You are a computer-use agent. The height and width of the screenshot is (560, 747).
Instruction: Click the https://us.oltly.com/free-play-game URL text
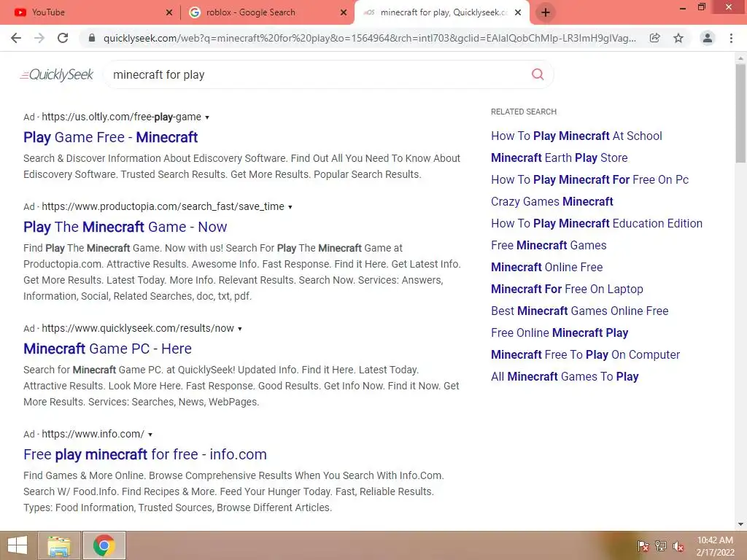point(122,117)
